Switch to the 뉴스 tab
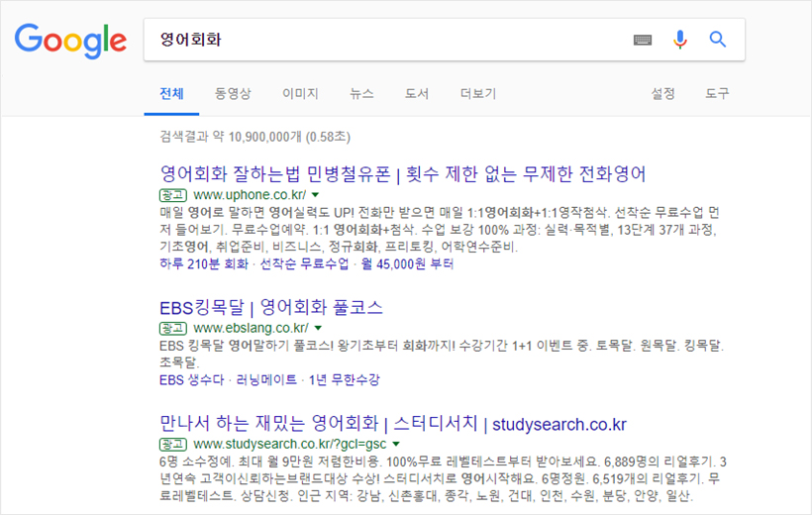 coord(361,94)
